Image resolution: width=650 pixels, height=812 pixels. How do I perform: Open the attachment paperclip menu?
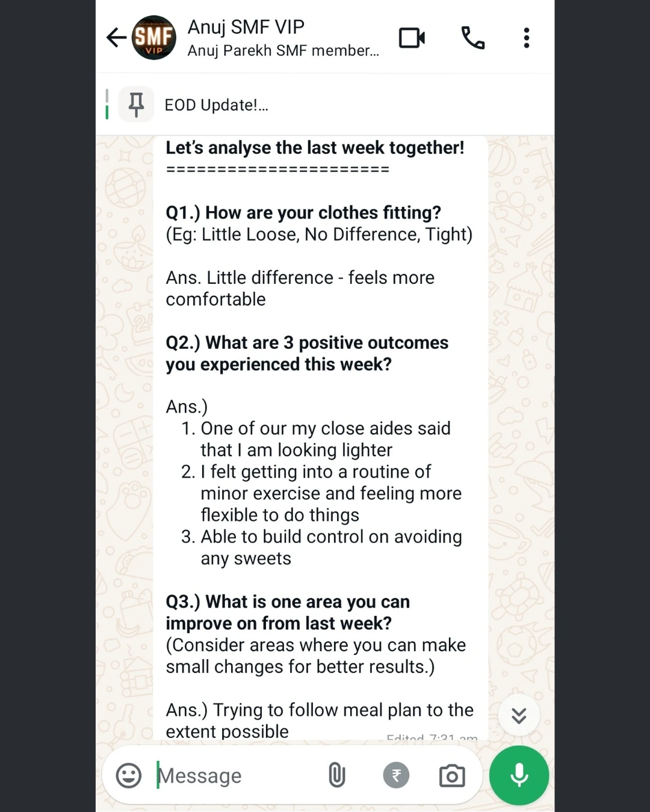click(x=337, y=776)
